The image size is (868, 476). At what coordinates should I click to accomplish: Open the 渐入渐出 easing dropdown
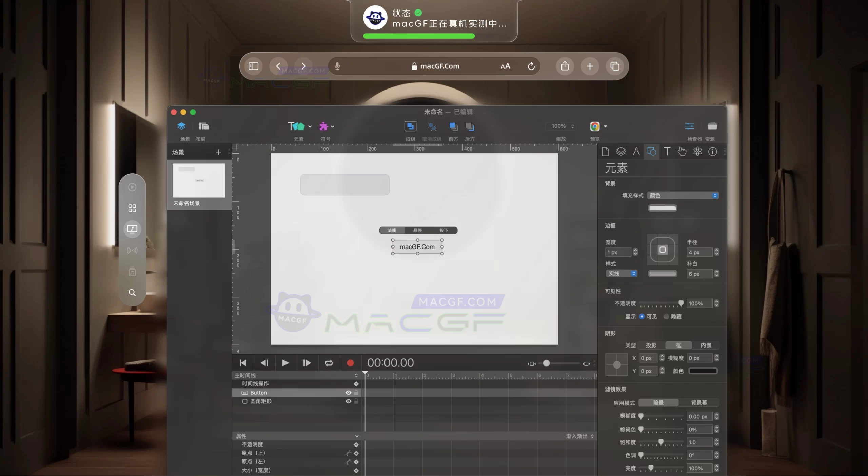pos(579,436)
